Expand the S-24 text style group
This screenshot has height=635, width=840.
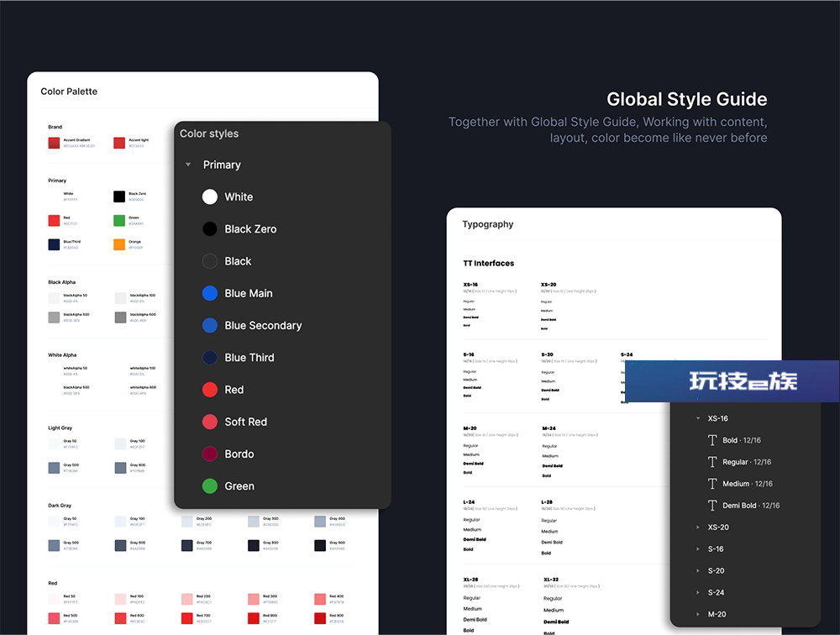point(697,593)
